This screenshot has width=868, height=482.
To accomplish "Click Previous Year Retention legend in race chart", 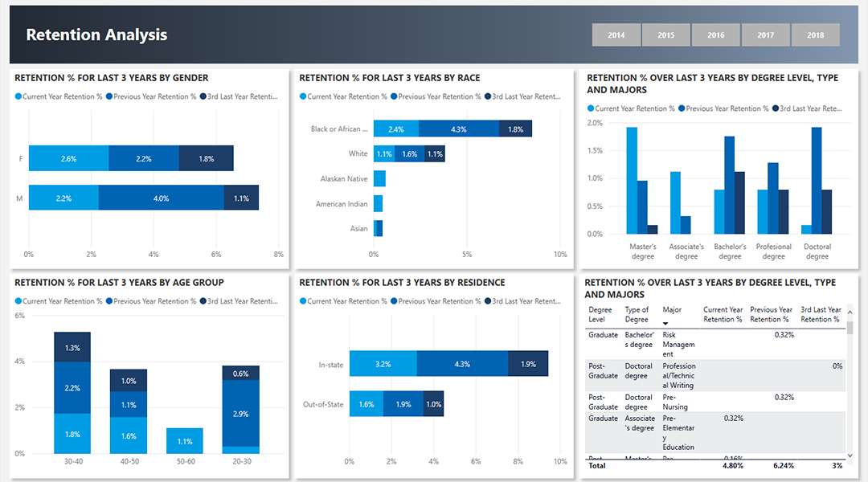I will tap(436, 96).
